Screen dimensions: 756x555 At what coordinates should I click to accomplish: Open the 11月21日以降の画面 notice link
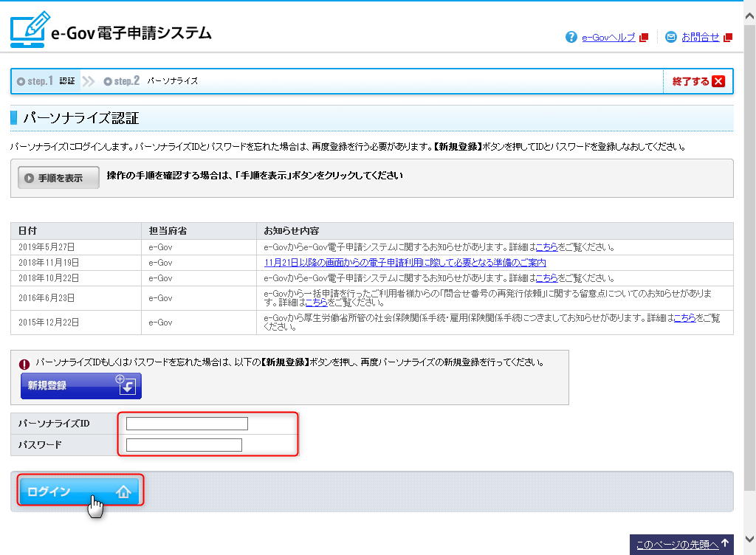pyautogui.click(x=405, y=263)
